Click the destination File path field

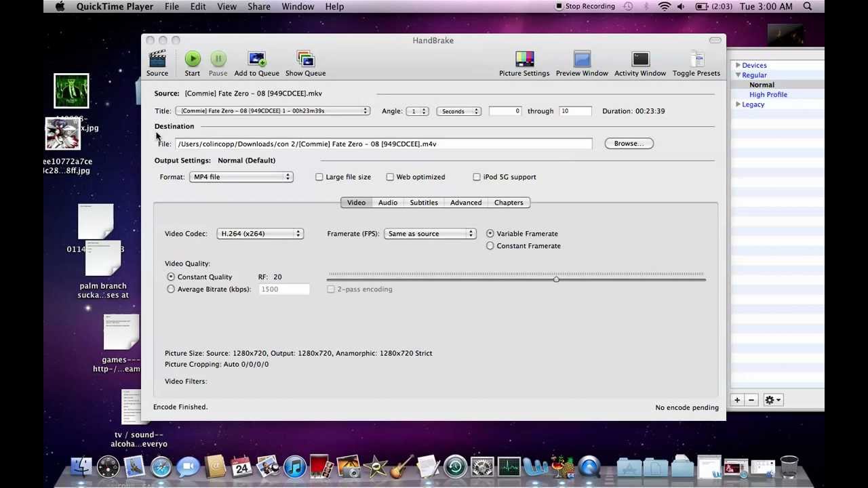click(384, 144)
